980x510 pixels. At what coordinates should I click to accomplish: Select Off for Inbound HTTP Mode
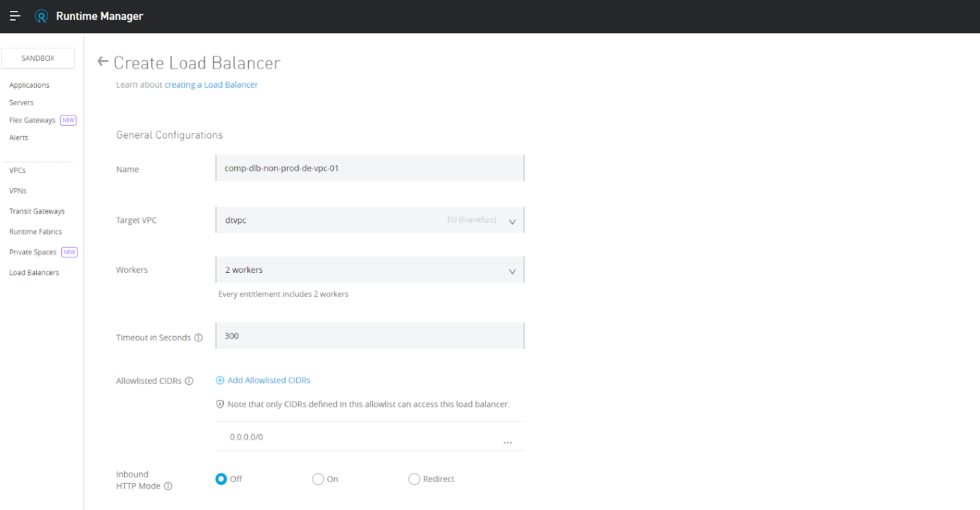(x=221, y=479)
